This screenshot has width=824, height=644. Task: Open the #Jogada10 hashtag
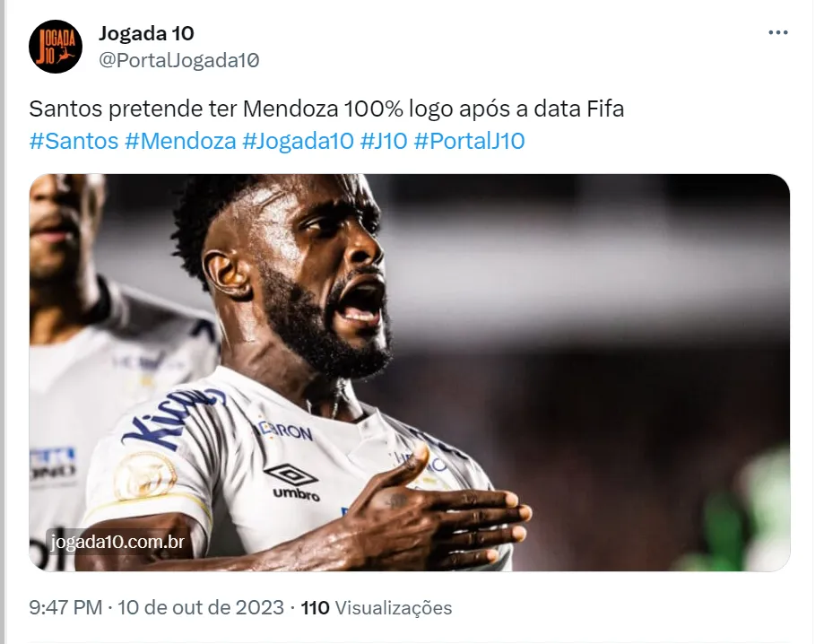point(298,141)
